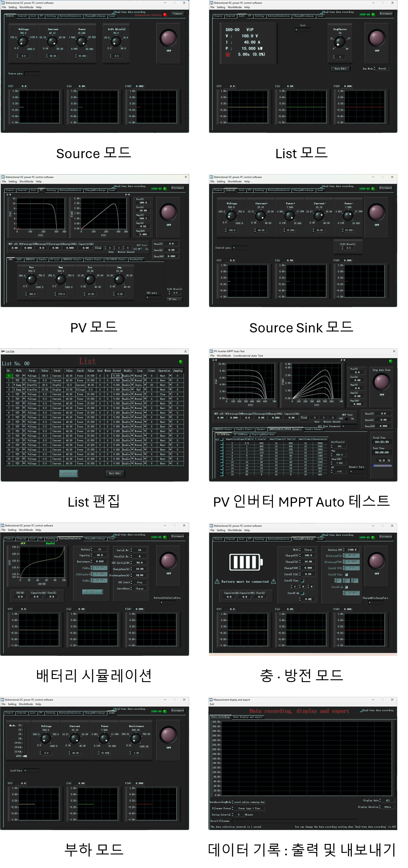Enable the Cutoff Time checkbox under Cutoff I(A)
The image size is (408, 868).
[x=302, y=581]
